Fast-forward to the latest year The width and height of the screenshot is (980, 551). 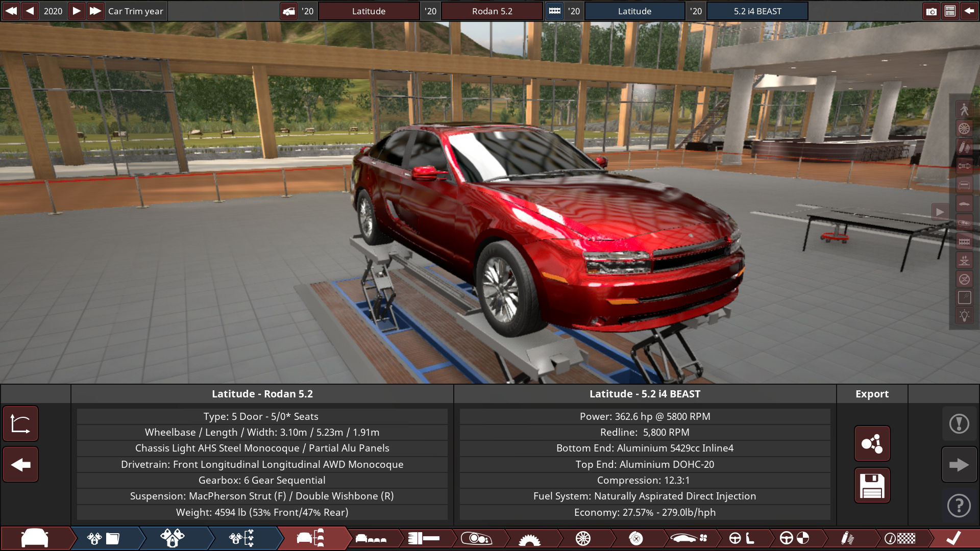pyautogui.click(x=95, y=11)
